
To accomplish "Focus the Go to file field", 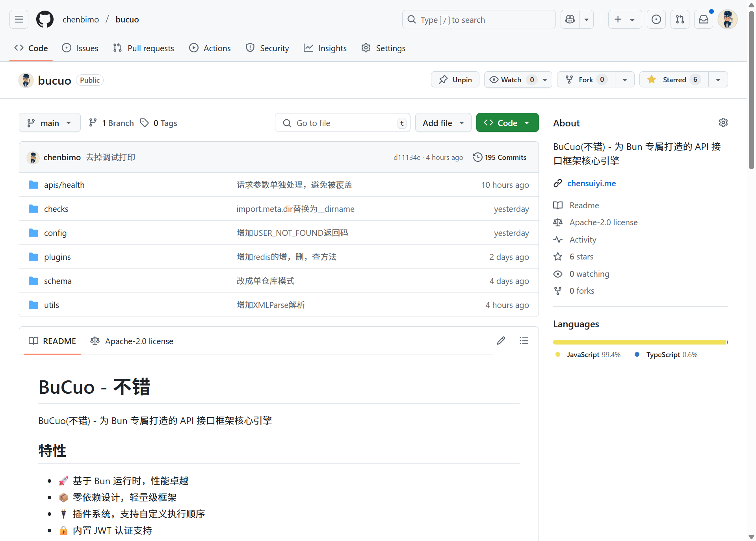I will [x=343, y=123].
